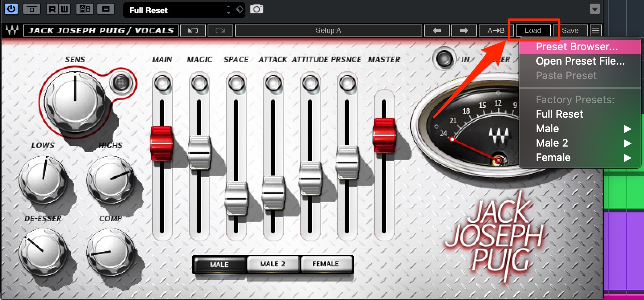Click the diamond preset management icon

(240, 9)
